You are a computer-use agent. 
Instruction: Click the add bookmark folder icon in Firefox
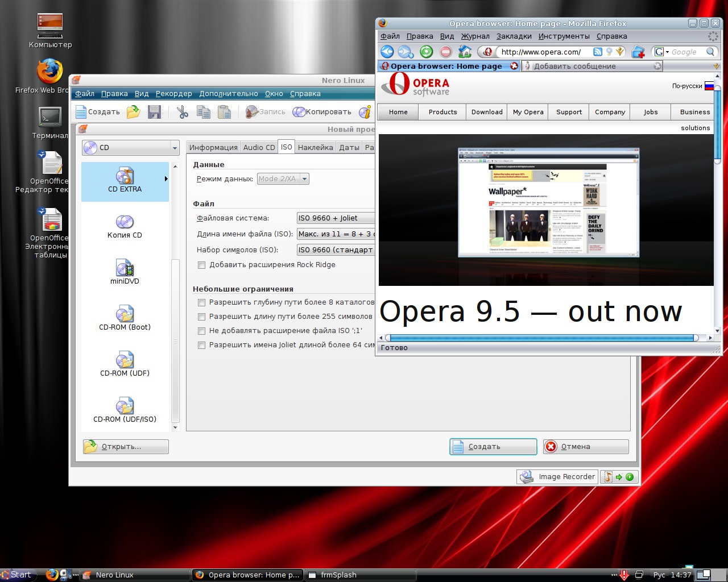638,52
